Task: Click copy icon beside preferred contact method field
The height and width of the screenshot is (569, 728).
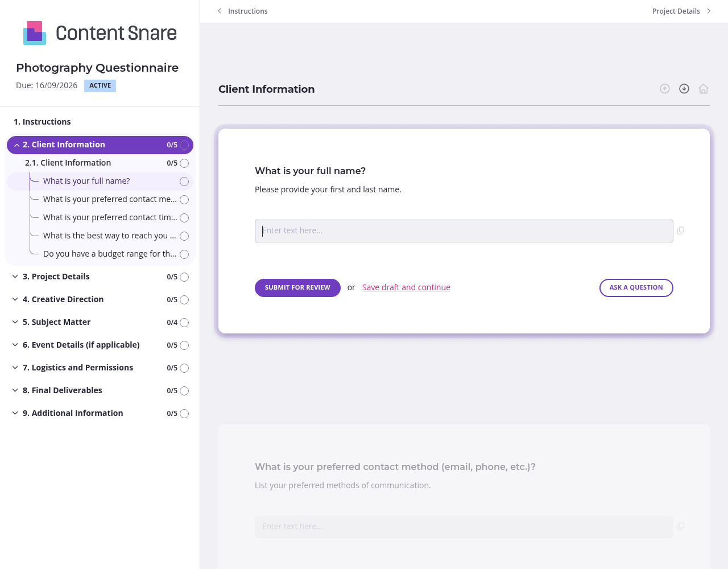Action: [681, 526]
